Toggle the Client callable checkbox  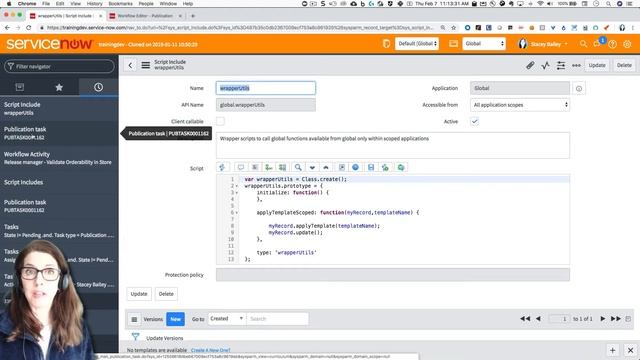coord(220,121)
